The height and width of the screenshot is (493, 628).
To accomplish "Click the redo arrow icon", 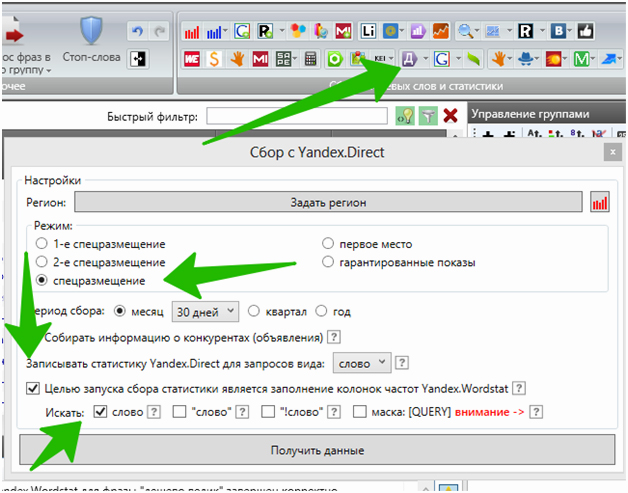I will (x=159, y=32).
